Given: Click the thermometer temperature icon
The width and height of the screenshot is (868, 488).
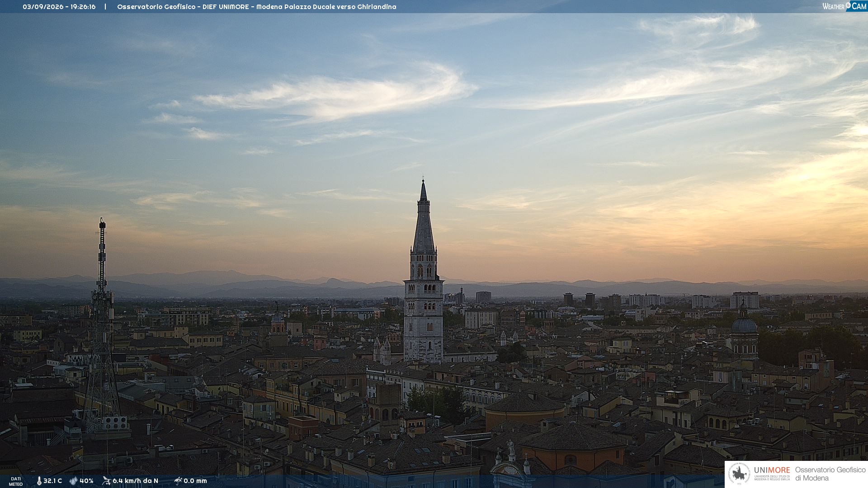Looking at the screenshot, I should coord(39,481).
